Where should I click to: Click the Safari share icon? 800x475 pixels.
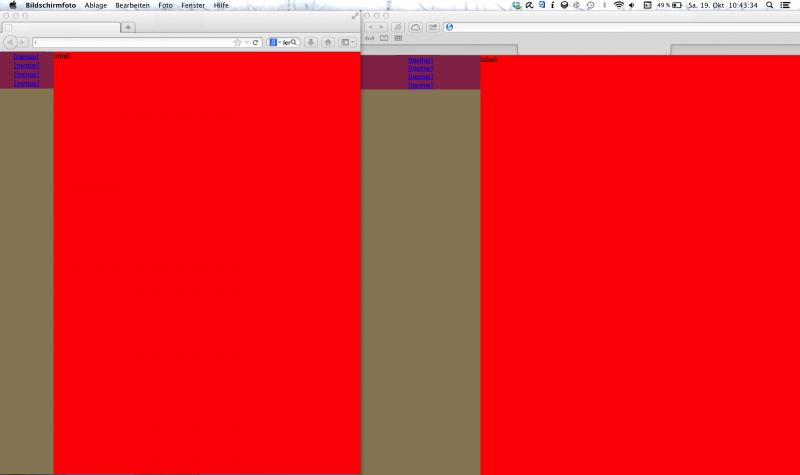tap(433, 27)
